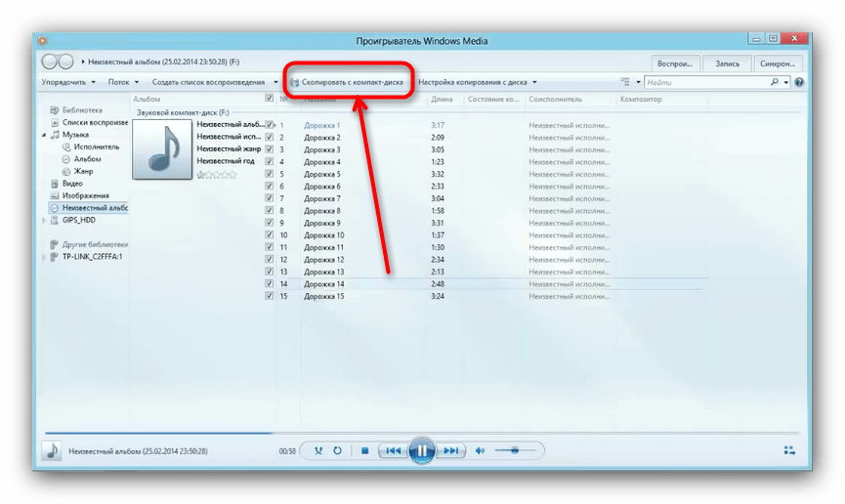Adjust the volume slider
The width and height of the screenshot is (845, 504).
tap(515, 450)
